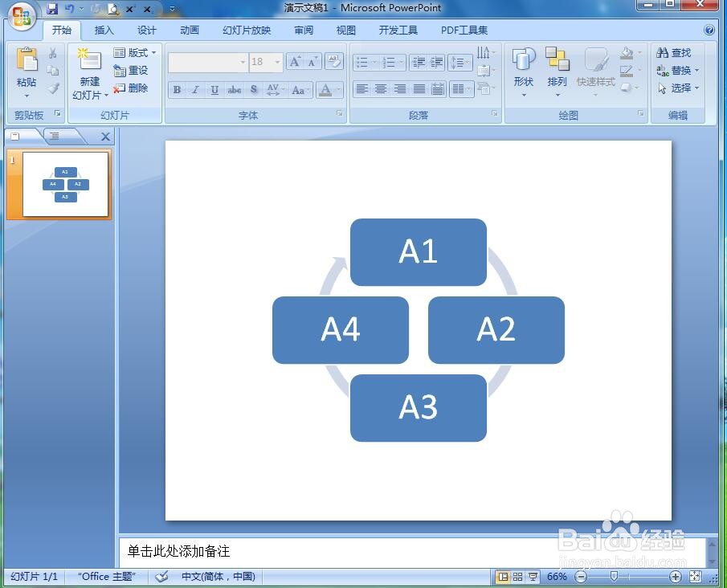Save the presentation from the quick access toolbar
The height and width of the screenshot is (588, 727).
[52, 8]
